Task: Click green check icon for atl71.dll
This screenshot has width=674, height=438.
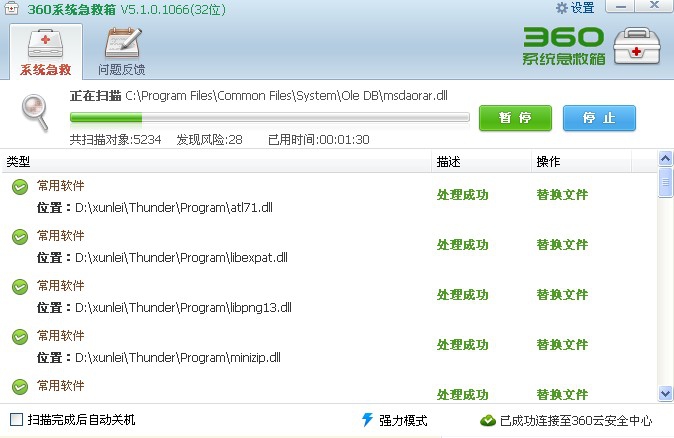Action: tap(19, 187)
